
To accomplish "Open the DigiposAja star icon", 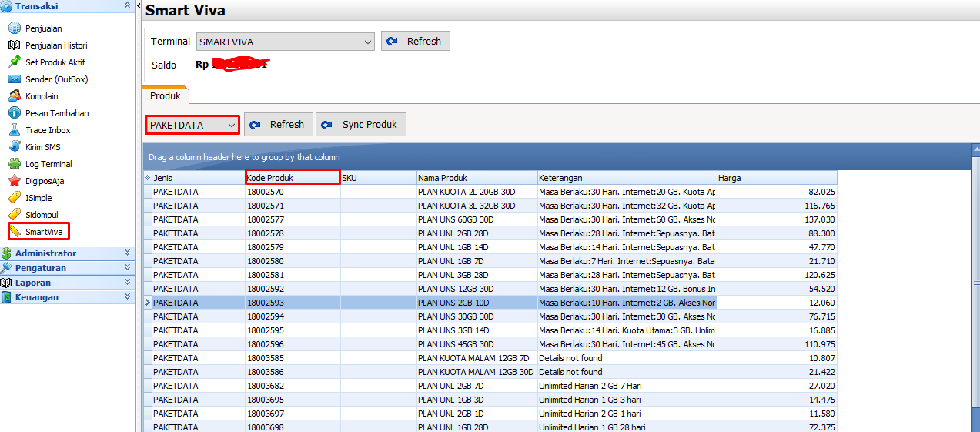I will click(x=14, y=181).
